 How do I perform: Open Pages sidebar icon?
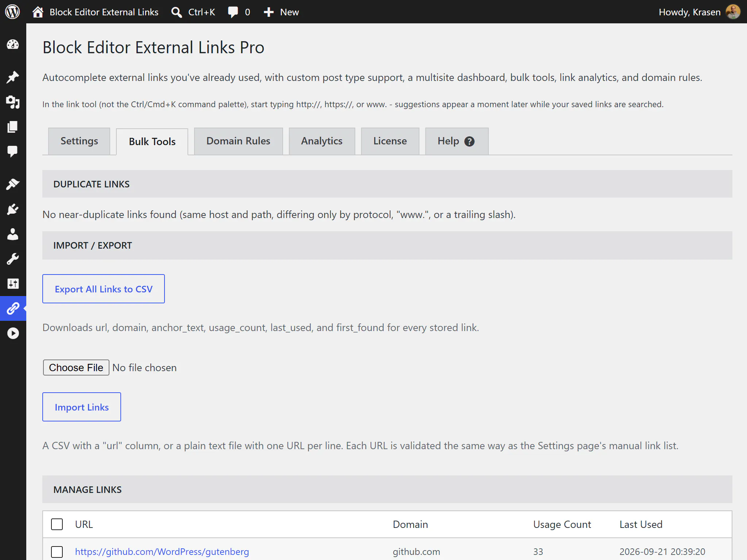[x=13, y=127]
